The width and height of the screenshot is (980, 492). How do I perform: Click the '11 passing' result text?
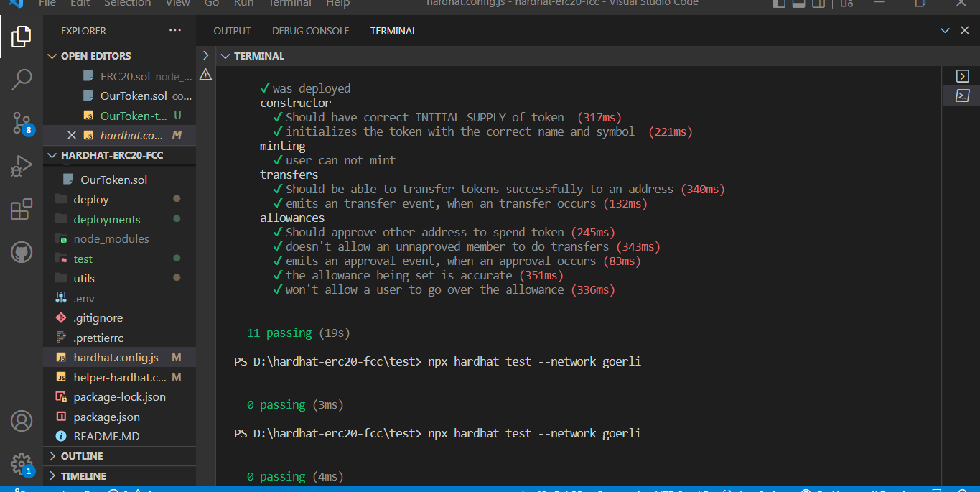coord(279,333)
